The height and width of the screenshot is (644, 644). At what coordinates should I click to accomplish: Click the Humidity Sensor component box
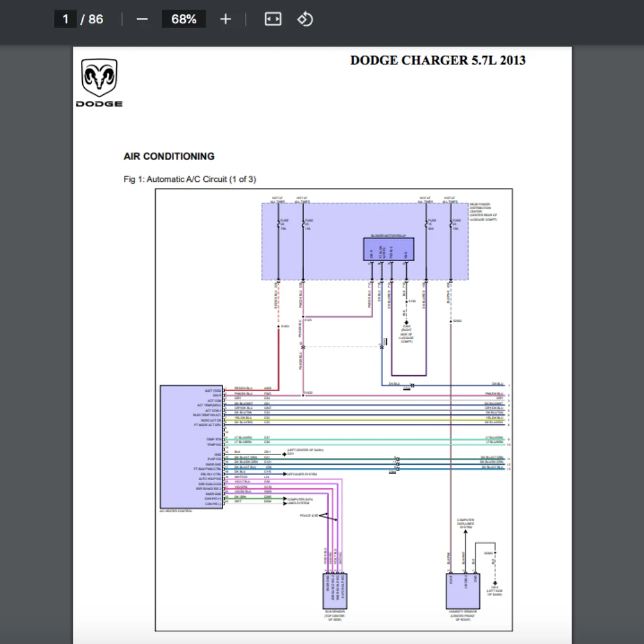[463, 590]
